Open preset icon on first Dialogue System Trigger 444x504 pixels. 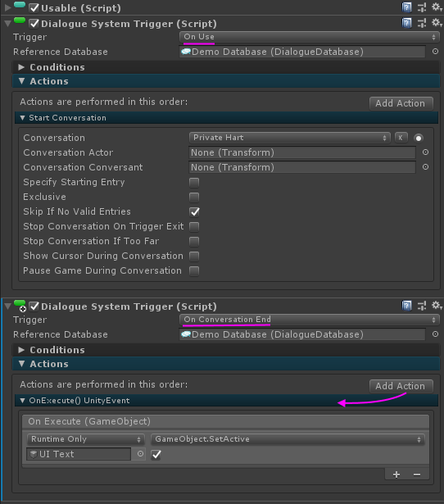422,23
